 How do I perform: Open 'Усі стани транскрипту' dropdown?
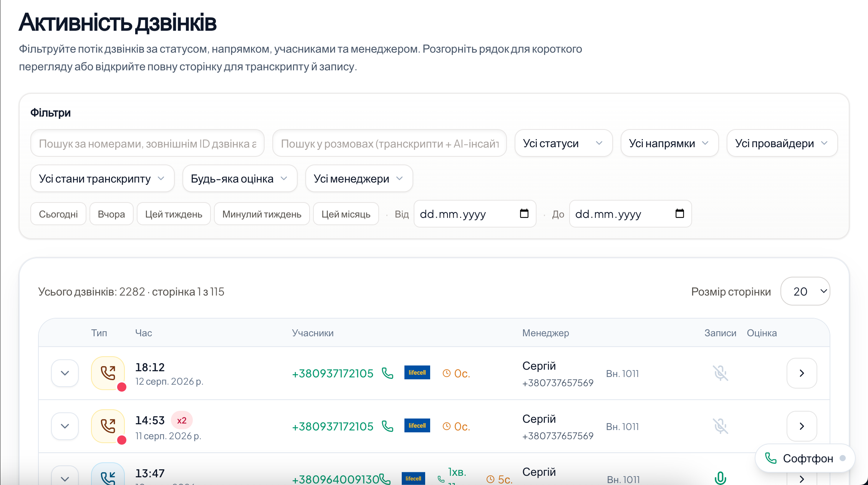click(x=103, y=179)
